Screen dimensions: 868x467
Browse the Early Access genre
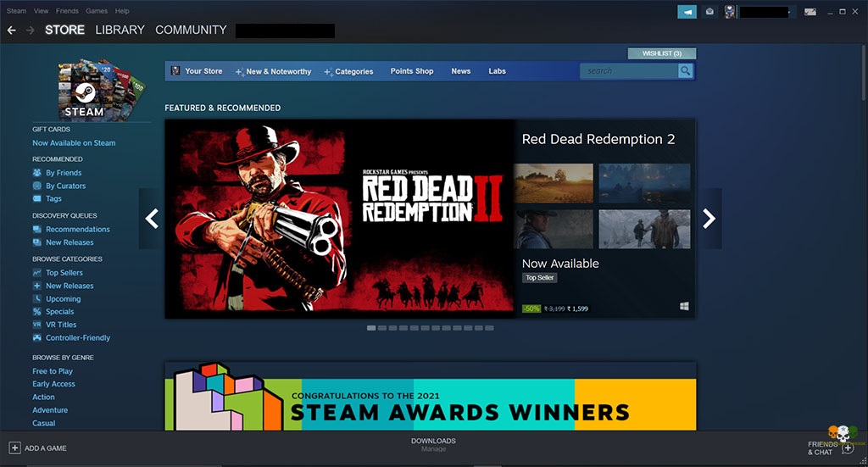(53, 384)
